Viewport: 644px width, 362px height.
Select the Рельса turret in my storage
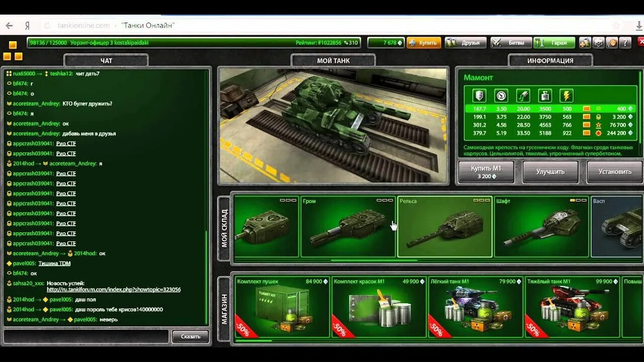point(445,226)
